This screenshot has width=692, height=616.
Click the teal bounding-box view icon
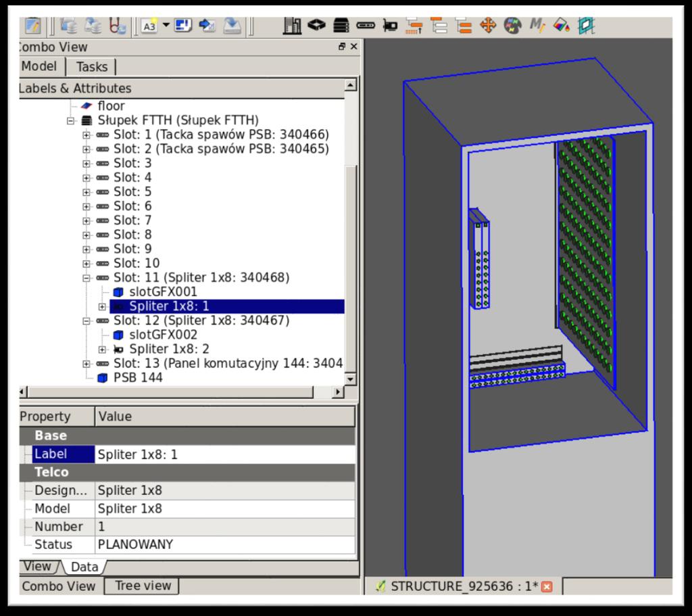coord(587,26)
